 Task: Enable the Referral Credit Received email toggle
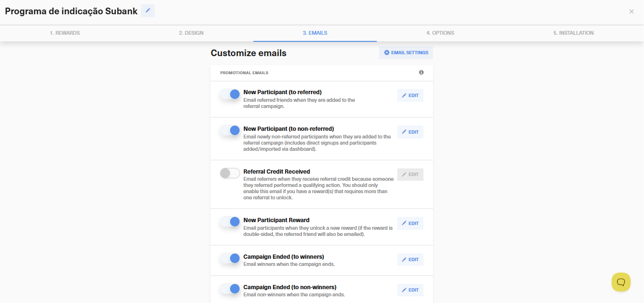click(230, 173)
